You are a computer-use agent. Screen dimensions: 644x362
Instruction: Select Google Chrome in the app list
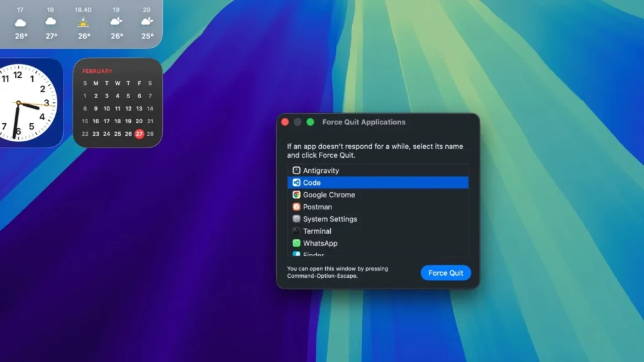click(x=329, y=195)
